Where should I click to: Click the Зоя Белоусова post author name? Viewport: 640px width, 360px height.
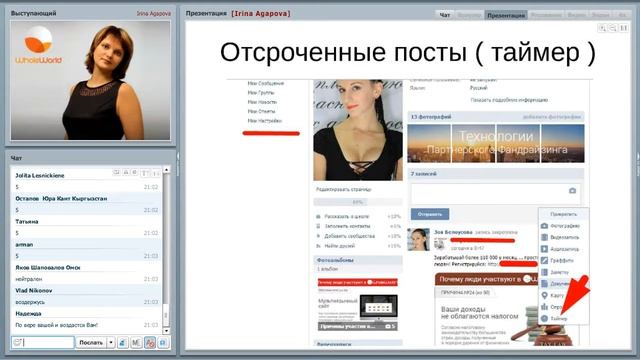pyautogui.click(x=453, y=232)
